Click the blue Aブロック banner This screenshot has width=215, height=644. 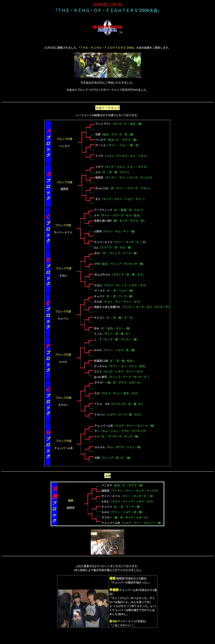click(x=49, y=142)
